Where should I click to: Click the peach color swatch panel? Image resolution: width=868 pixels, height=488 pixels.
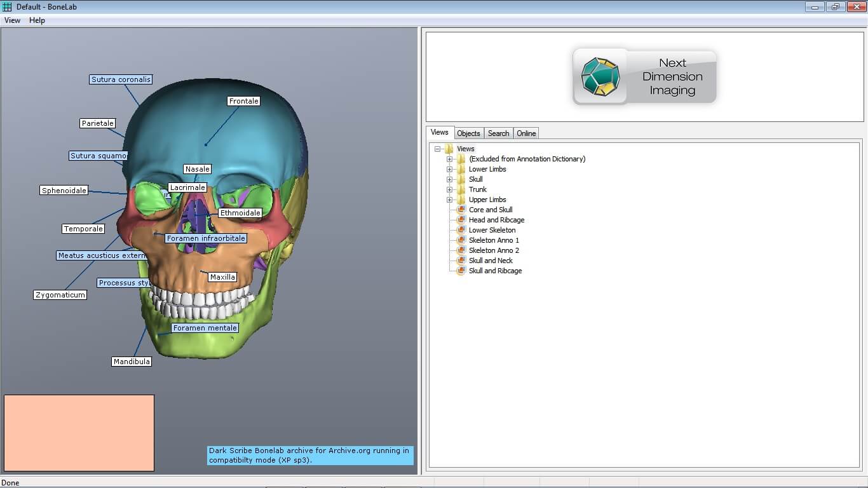79,433
